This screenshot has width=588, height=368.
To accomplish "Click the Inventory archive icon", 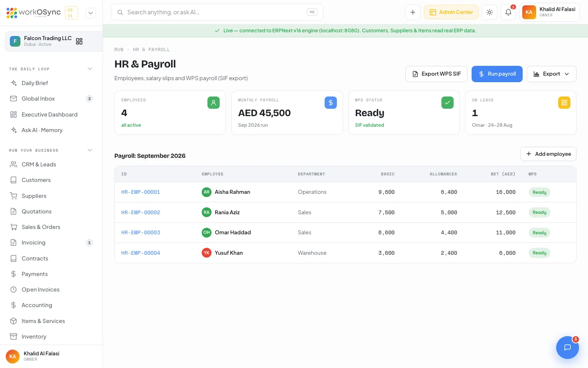I will click(x=13, y=337).
